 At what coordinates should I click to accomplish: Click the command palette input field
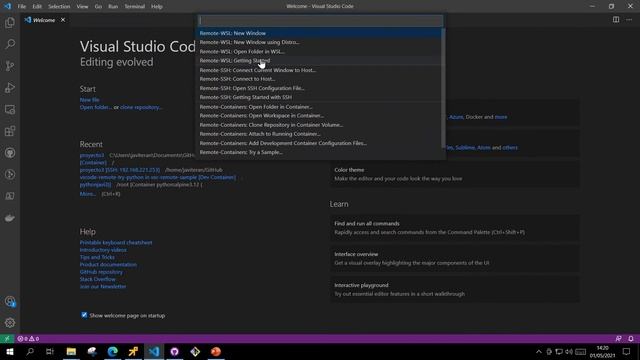coord(320,20)
